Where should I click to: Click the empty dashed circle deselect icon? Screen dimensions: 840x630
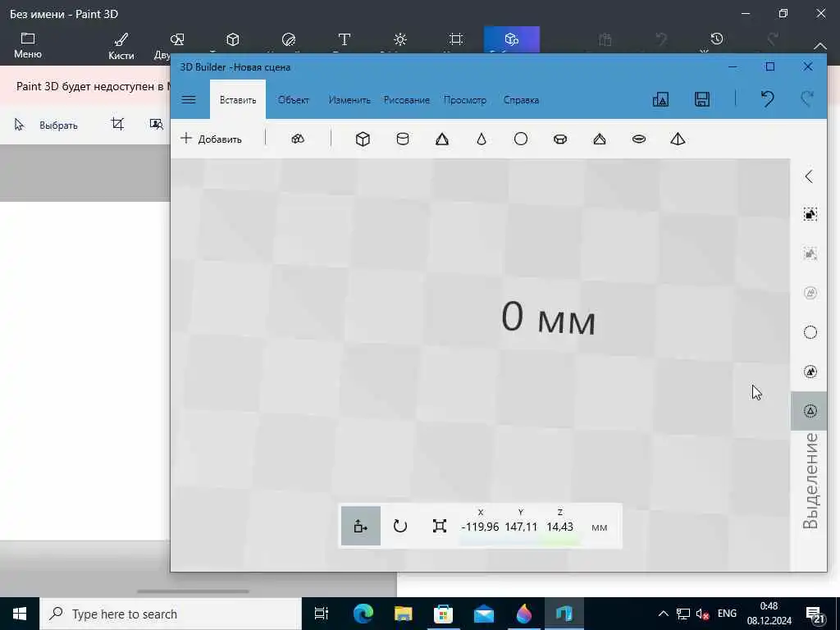click(810, 332)
